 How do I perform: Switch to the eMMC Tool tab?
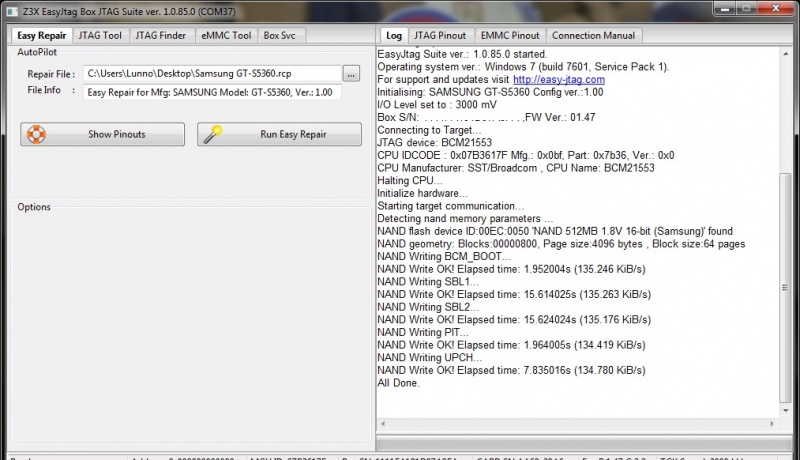click(x=226, y=35)
